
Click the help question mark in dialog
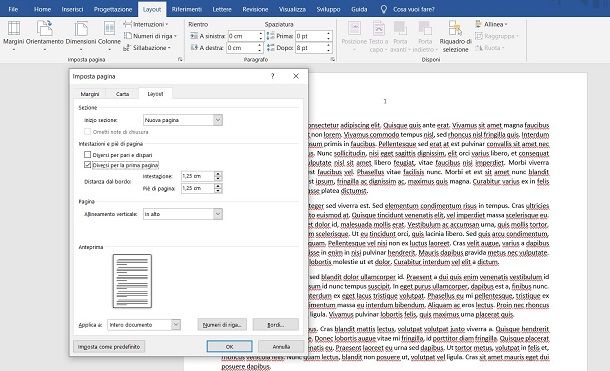point(273,76)
